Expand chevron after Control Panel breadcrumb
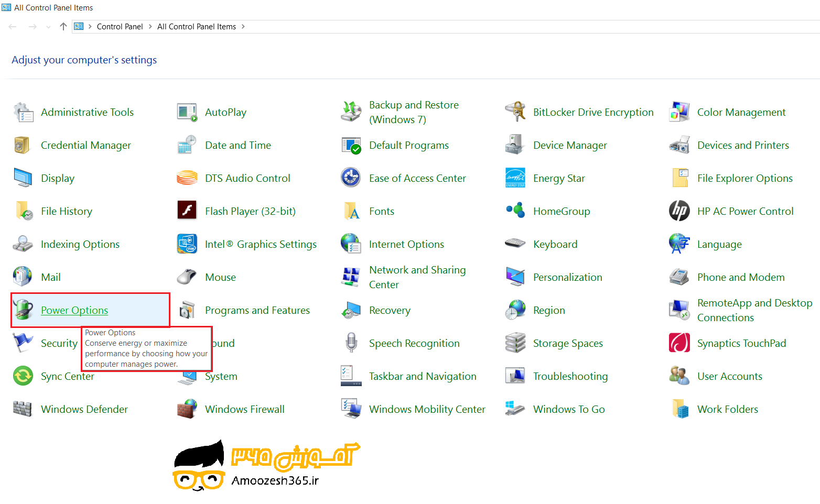The image size is (820, 504). [x=150, y=27]
